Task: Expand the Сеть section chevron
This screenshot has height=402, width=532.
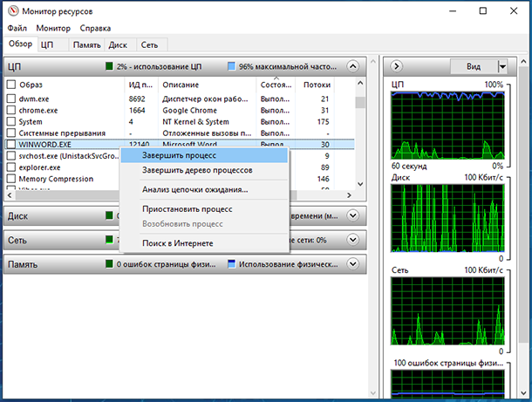Action: [353, 240]
